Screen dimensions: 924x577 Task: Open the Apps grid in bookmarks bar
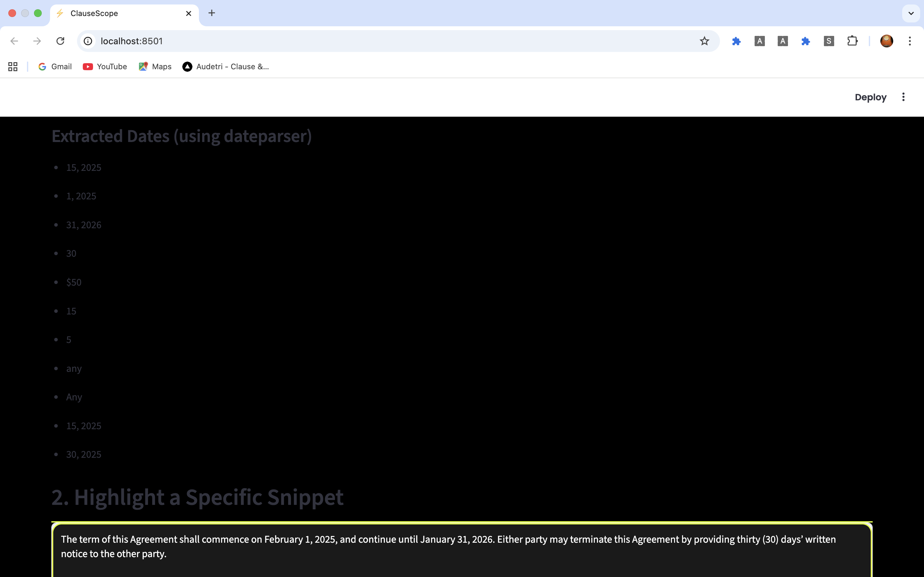(x=13, y=67)
